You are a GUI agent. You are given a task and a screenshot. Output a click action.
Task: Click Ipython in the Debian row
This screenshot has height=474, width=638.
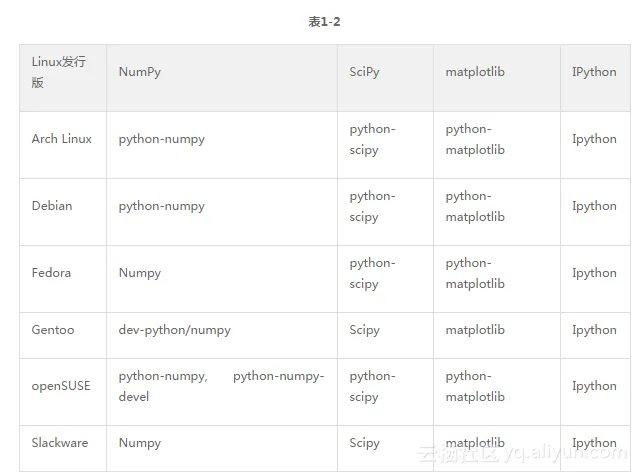coord(594,206)
